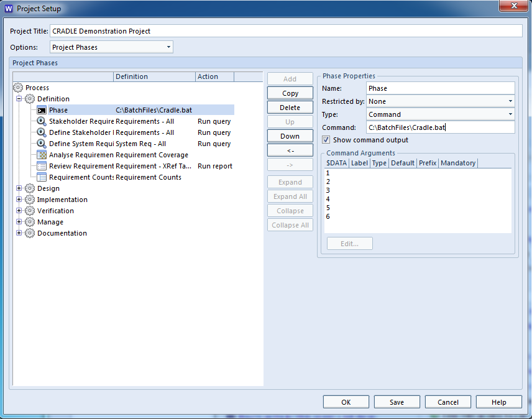Click the Implementation gear icon
532x419 pixels.
coord(30,200)
